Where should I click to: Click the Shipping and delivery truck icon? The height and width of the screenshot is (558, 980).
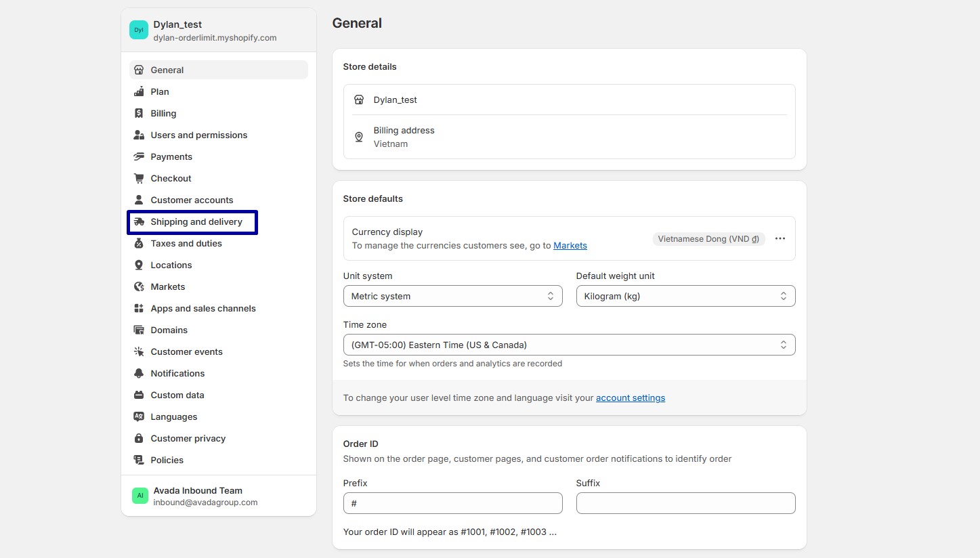[139, 221]
